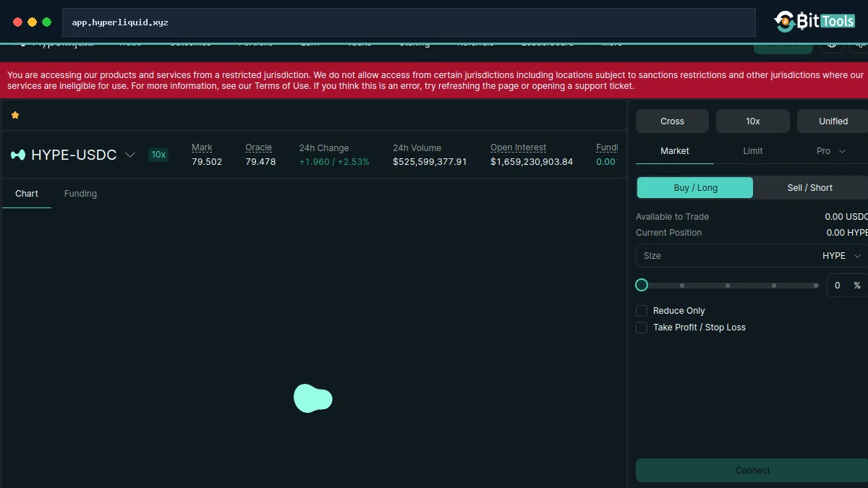
Task: Switch to the Chart tab
Action: [27, 194]
